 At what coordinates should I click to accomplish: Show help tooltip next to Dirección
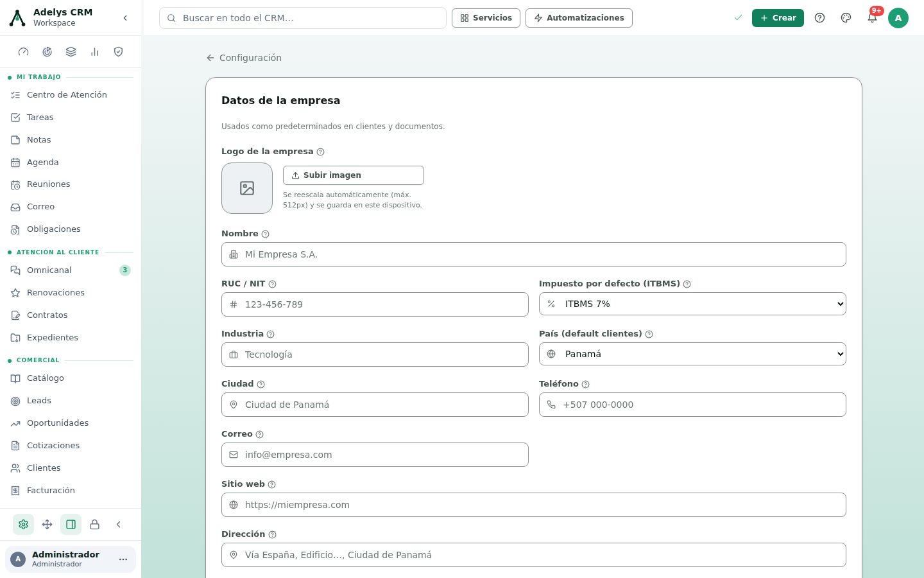click(273, 535)
